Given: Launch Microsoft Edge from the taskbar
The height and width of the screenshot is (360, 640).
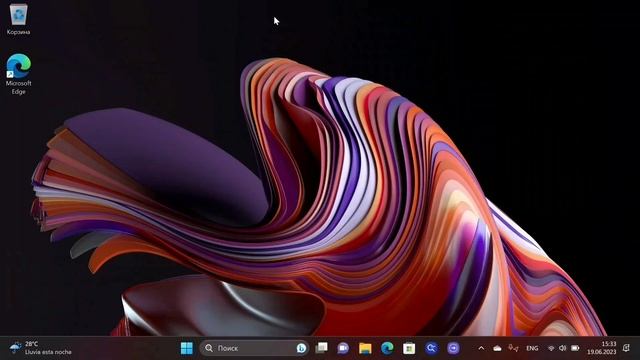Looking at the screenshot, I should point(387,348).
